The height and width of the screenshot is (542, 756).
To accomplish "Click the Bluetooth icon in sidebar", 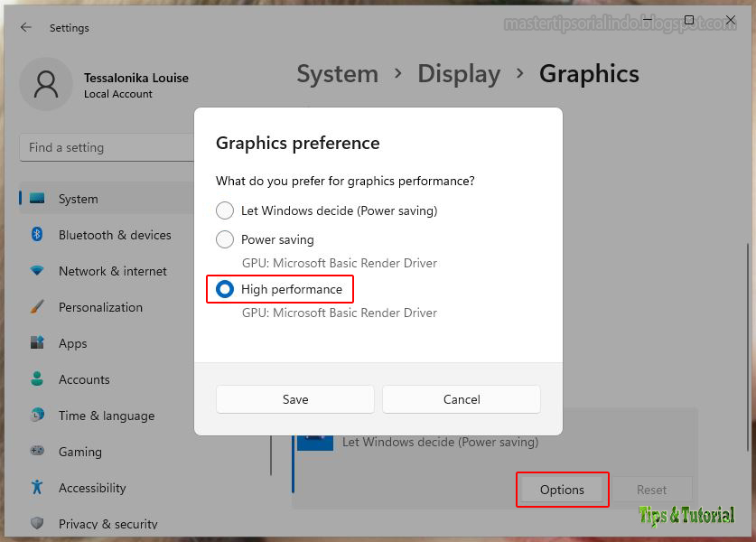I will point(37,234).
